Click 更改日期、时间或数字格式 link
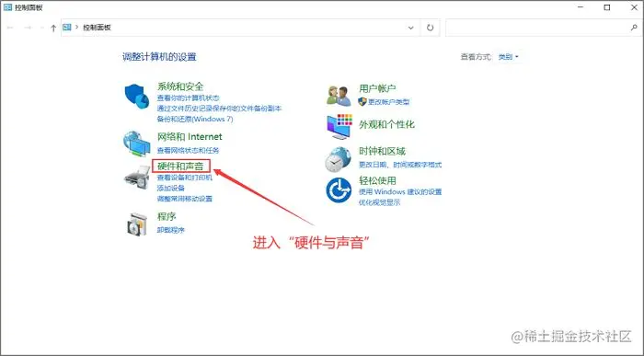This screenshot has height=356, width=644. [x=400, y=165]
